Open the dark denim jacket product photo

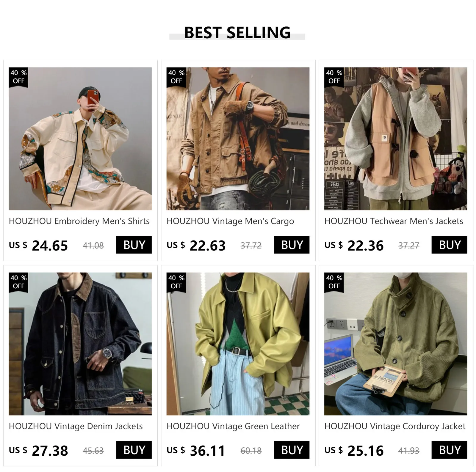(80, 344)
